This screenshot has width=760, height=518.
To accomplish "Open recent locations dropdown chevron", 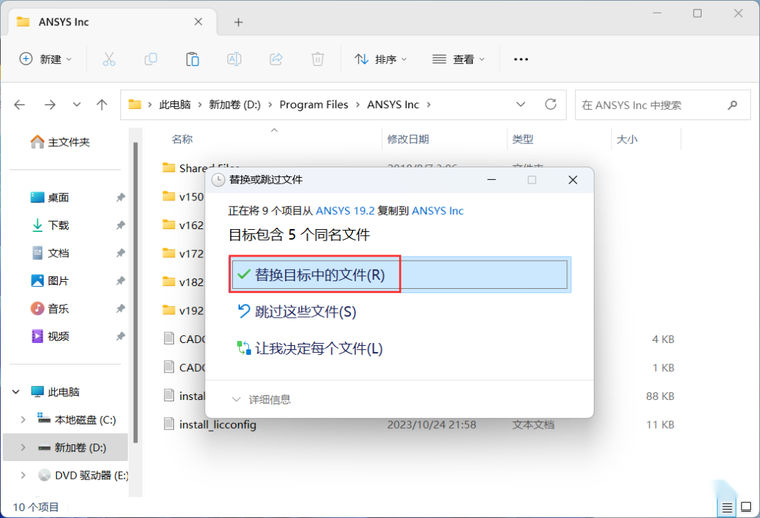I will click(x=77, y=105).
